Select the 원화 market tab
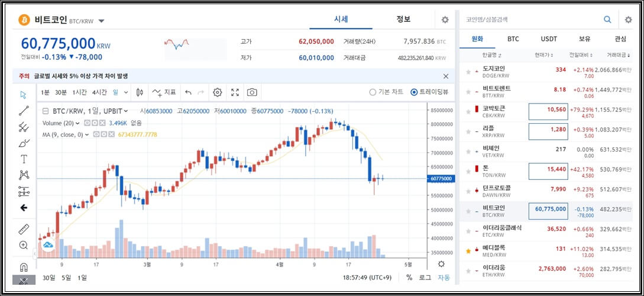Image resolution: width=644 pixels, height=296 pixels. point(477,39)
